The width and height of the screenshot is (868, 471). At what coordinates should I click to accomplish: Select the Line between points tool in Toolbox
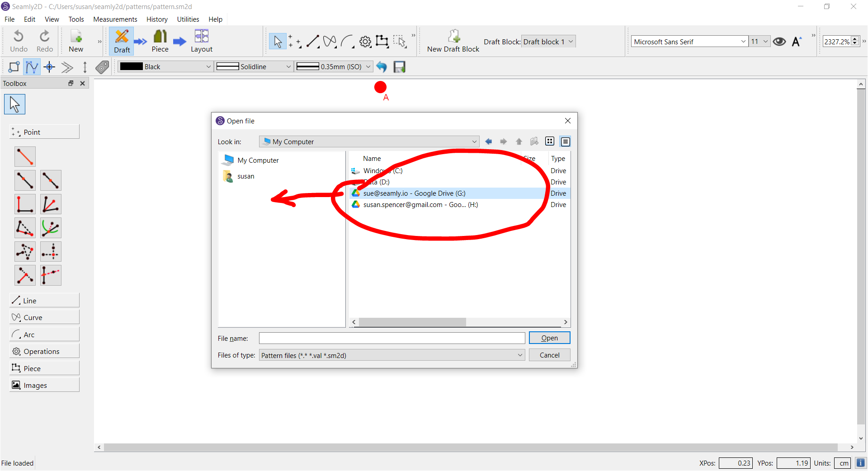click(x=25, y=156)
